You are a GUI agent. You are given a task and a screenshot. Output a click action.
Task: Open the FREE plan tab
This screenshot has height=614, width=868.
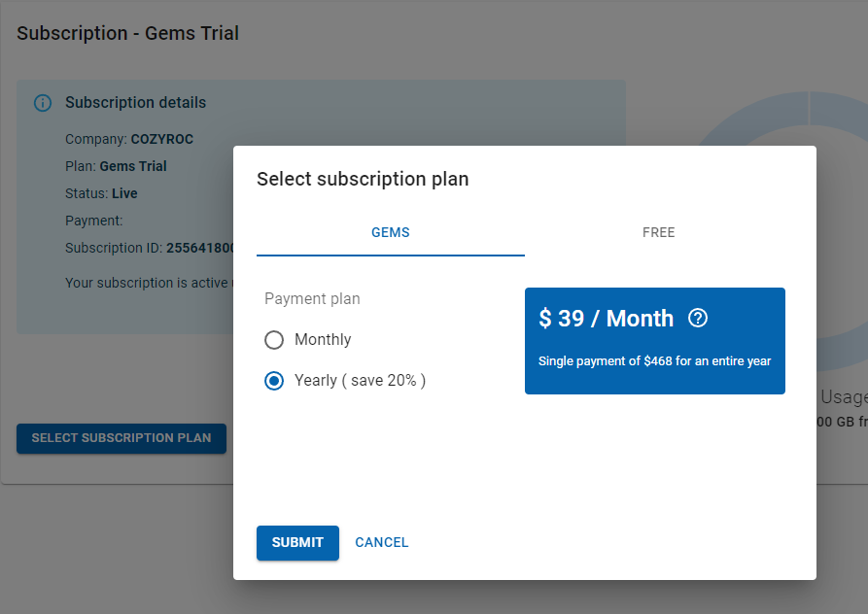[659, 233]
